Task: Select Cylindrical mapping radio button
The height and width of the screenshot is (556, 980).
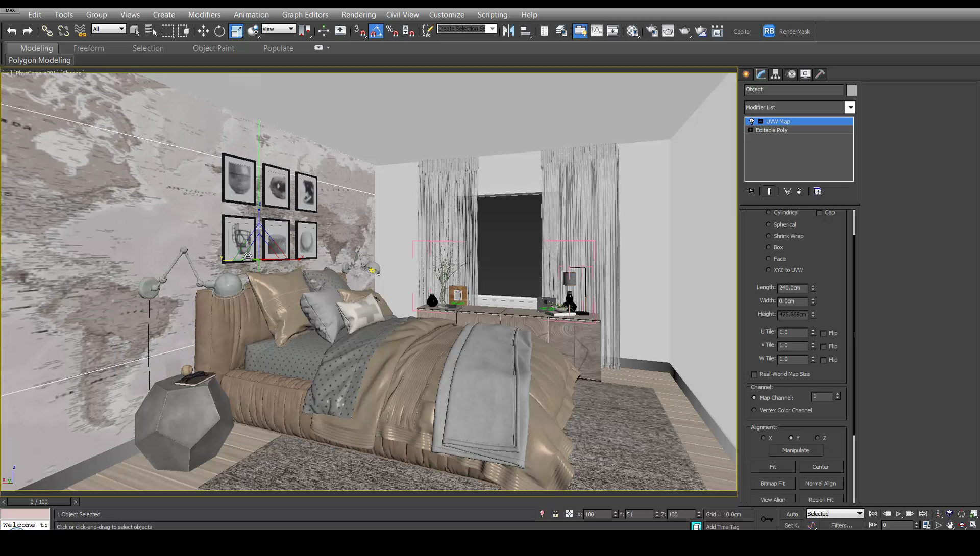Action: (x=768, y=212)
